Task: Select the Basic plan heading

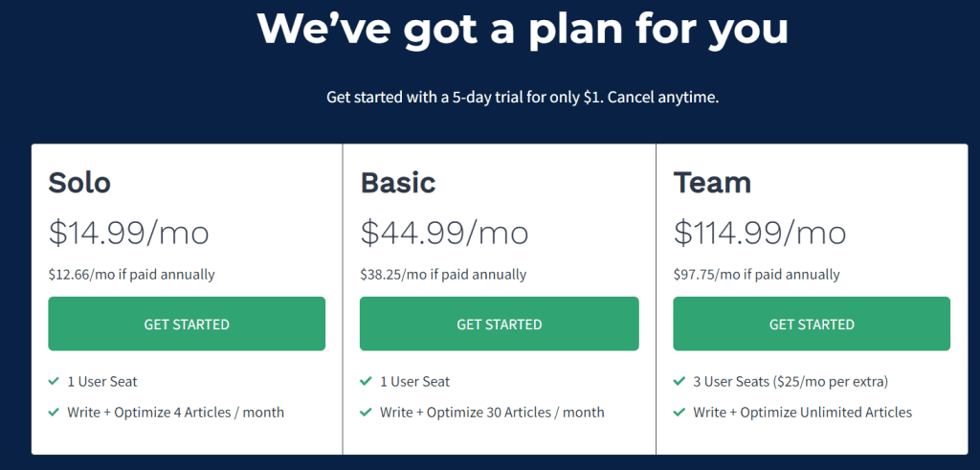Action: tap(398, 183)
